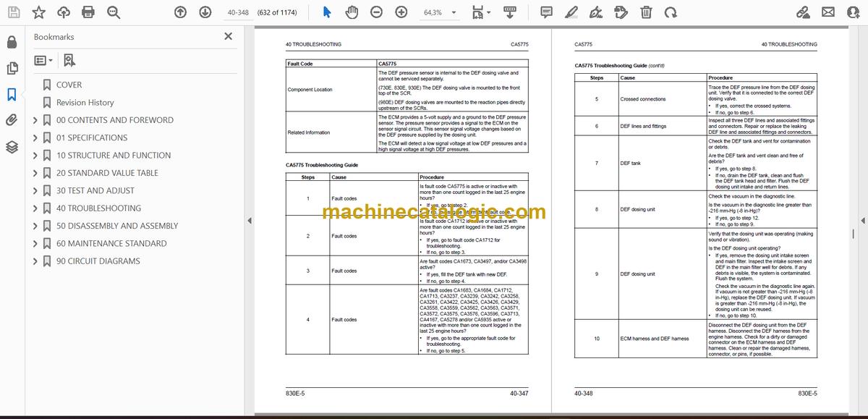Screen dimensions: 868x419
Task: Toggle the Layers panel icon
Action: click(x=12, y=147)
